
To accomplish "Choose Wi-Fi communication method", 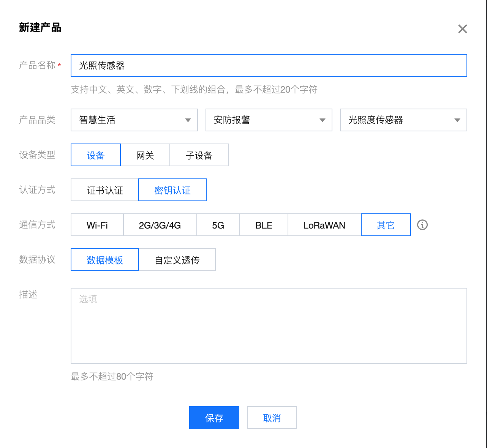I will 97,225.
